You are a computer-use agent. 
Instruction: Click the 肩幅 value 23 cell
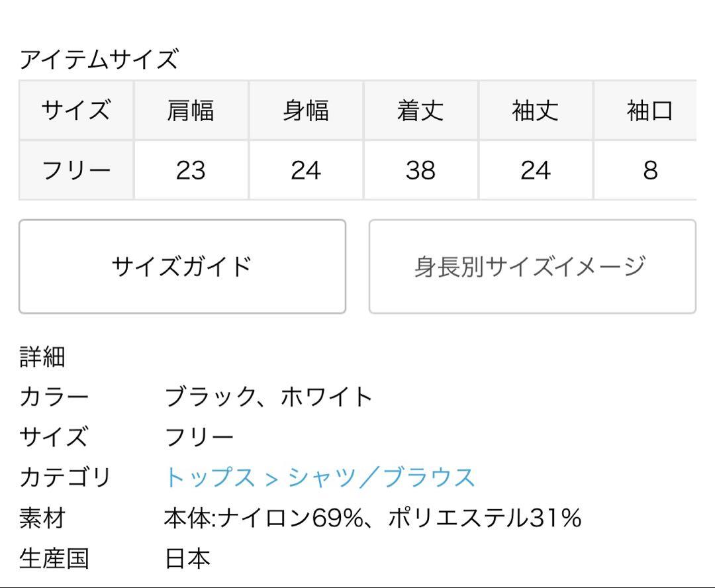[x=191, y=170]
